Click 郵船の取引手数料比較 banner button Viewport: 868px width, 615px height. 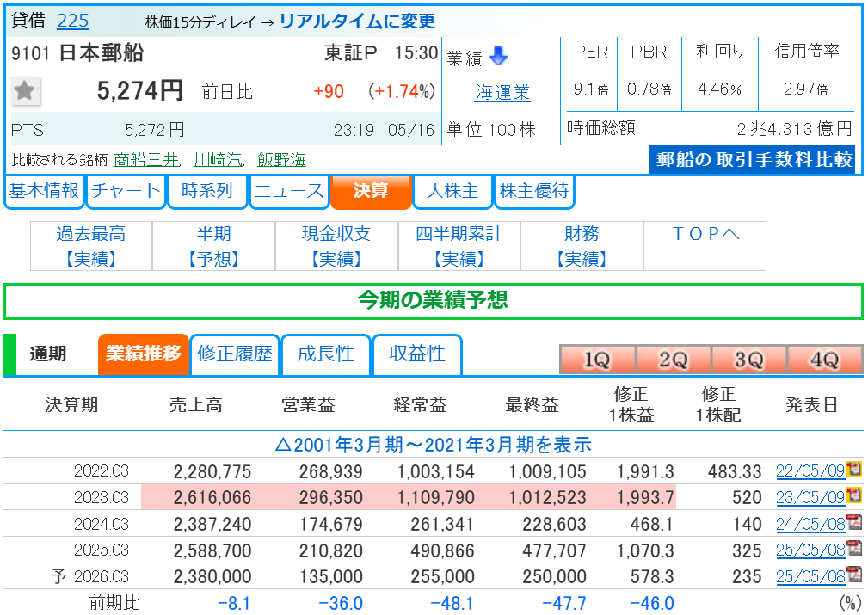click(x=754, y=159)
